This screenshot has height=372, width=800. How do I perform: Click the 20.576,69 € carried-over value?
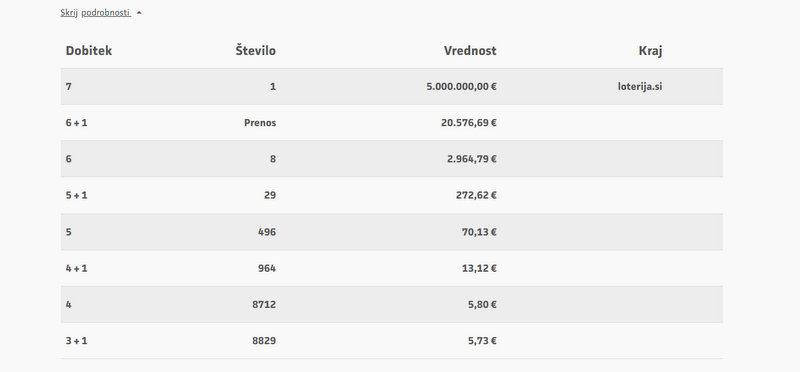[468, 122]
